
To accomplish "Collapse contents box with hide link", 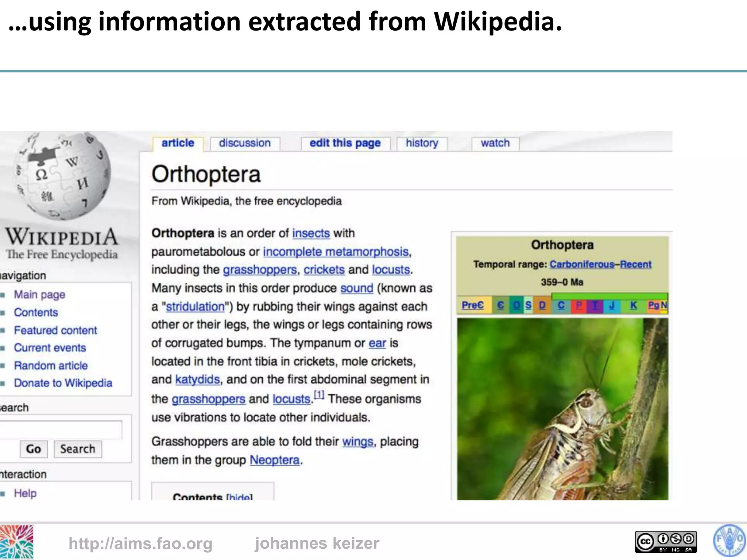I will 239,497.
